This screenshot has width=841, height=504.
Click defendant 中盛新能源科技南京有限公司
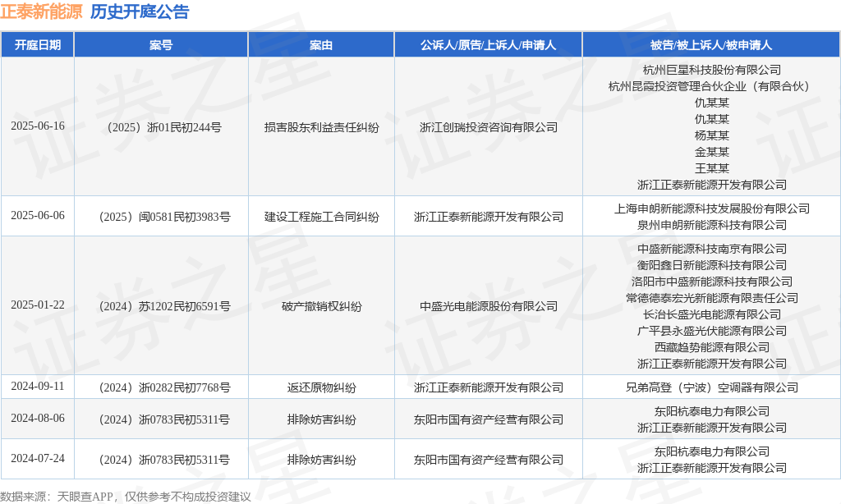[712, 250]
